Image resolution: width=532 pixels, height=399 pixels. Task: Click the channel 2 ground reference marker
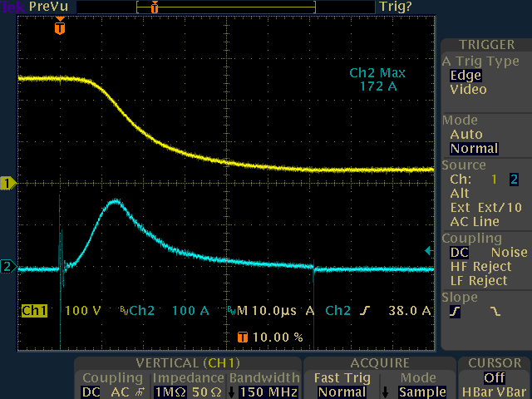(8, 267)
